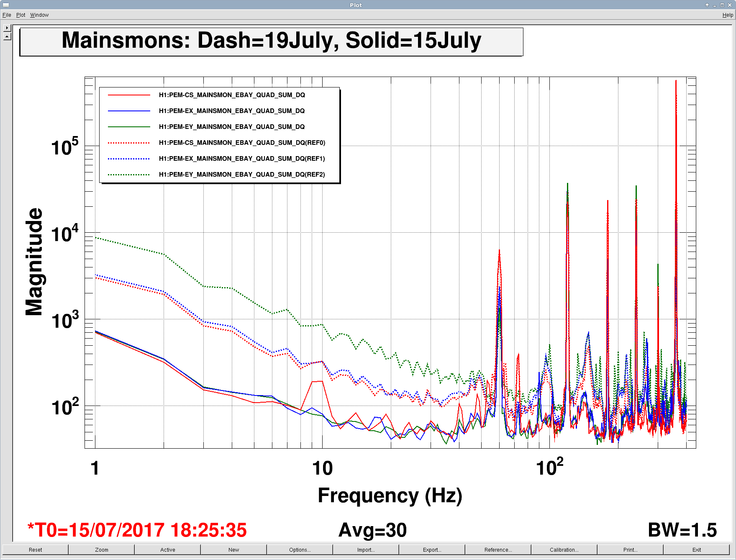Viewport: 736px width, 560px height.
Task: Minimize the Plot window
Action: pyautogui.click(x=715, y=5)
